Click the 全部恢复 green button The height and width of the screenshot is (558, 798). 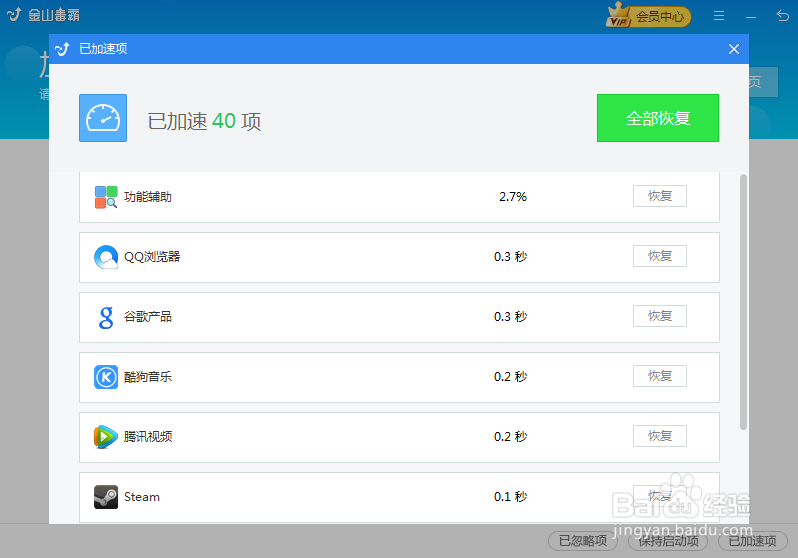(x=658, y=118)
